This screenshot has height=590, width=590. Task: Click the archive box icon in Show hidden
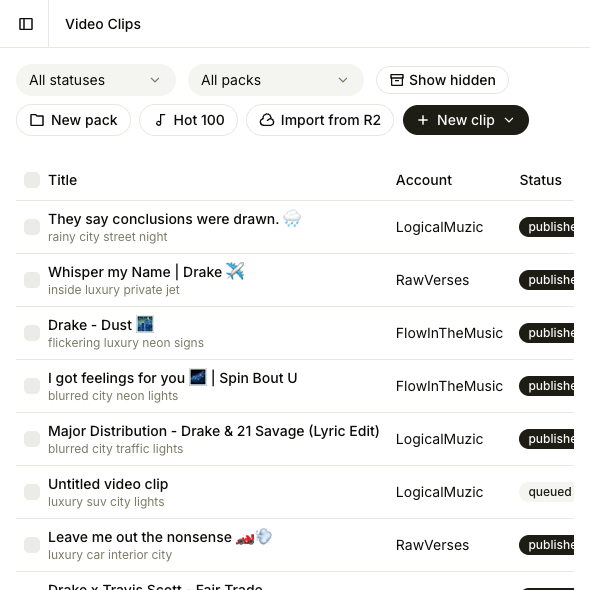click(397, 80)
